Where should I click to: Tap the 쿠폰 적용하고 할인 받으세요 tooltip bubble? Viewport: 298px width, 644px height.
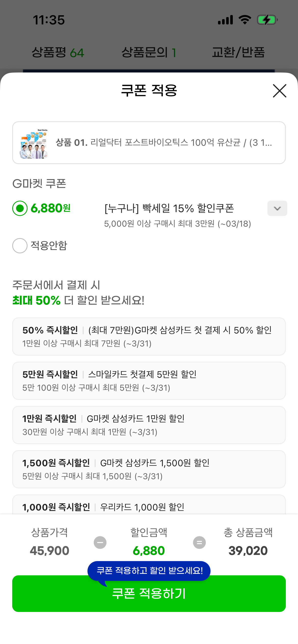pos(149,570)
